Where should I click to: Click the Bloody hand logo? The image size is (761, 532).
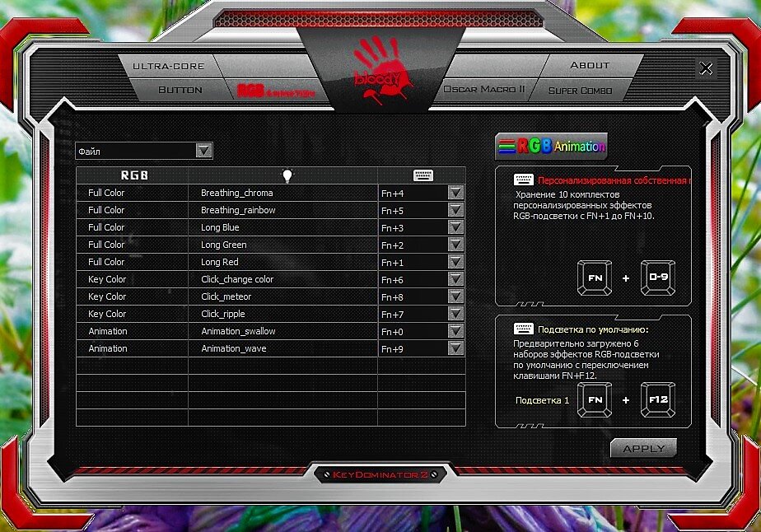click(381, 70)
